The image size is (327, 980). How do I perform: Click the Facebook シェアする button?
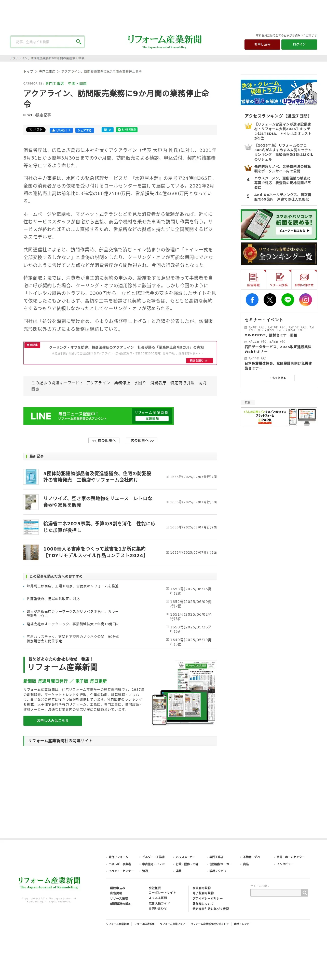point(85,130)
